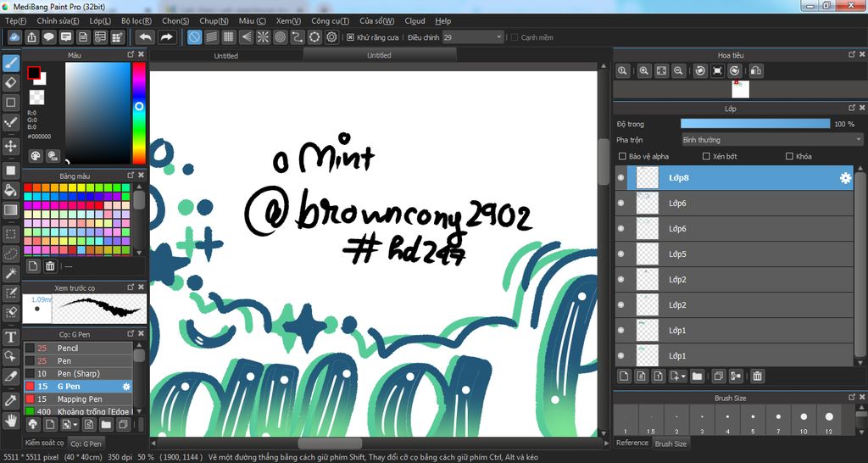Choose brush size 12 preset
Image resolution: width=868 pixels, height=463 pixels.
click(829, 421)
